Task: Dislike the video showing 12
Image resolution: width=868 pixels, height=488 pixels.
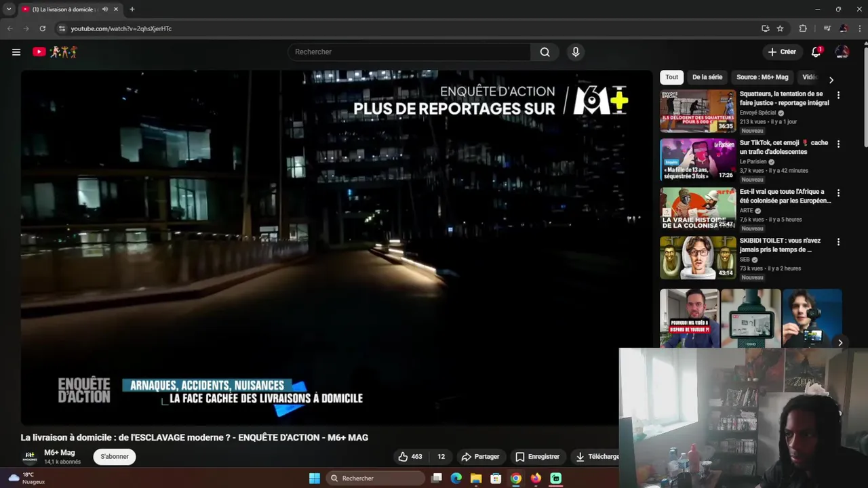Action: tap(439, 457)
